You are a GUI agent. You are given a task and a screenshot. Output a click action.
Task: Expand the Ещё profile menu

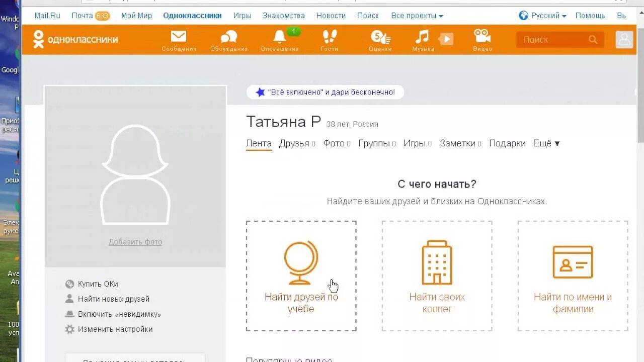[546, 143]
